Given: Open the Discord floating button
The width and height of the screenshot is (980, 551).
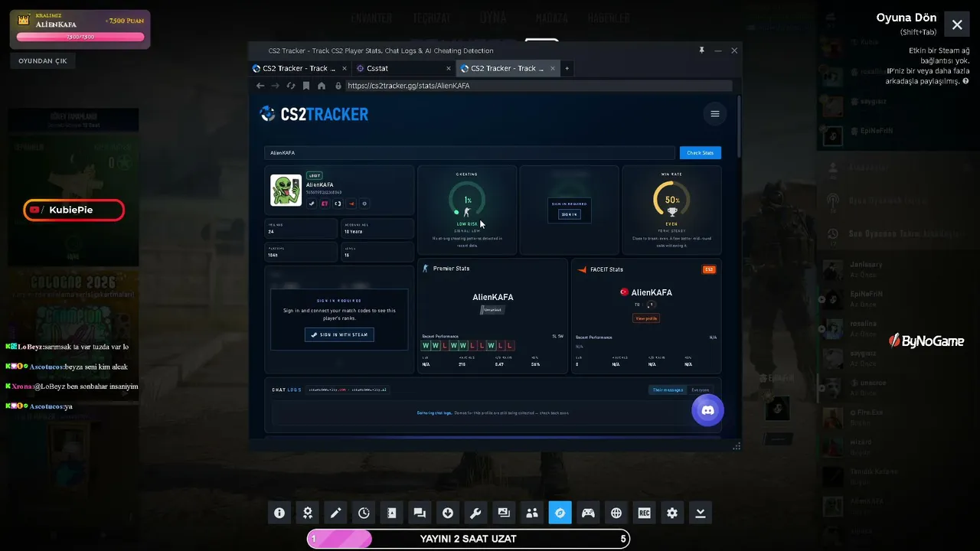Looking at the screenshot, I should 707,411.
